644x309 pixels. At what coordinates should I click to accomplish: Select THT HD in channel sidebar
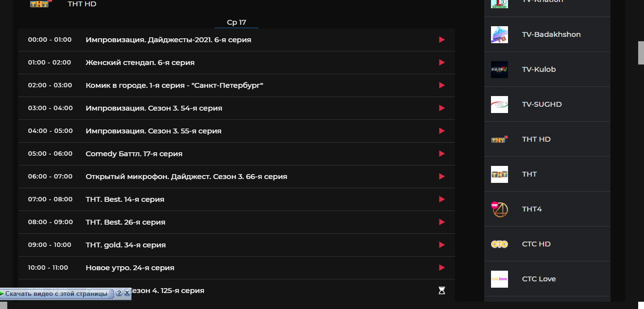pyautogui.click(x=536, y=139)
